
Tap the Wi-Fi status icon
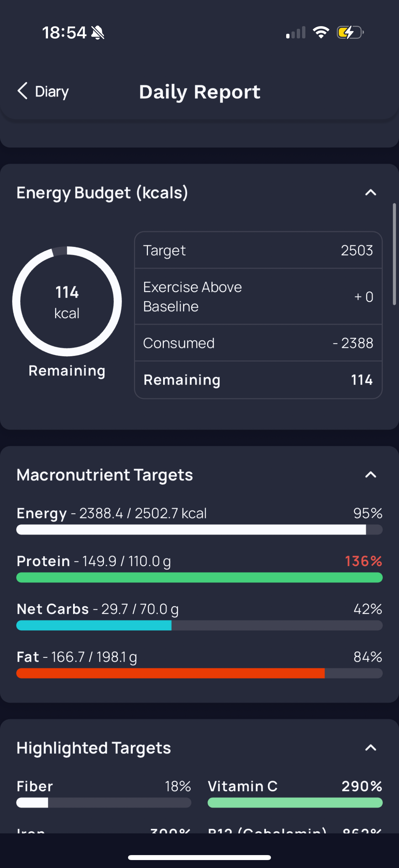(x=321, y=32)
